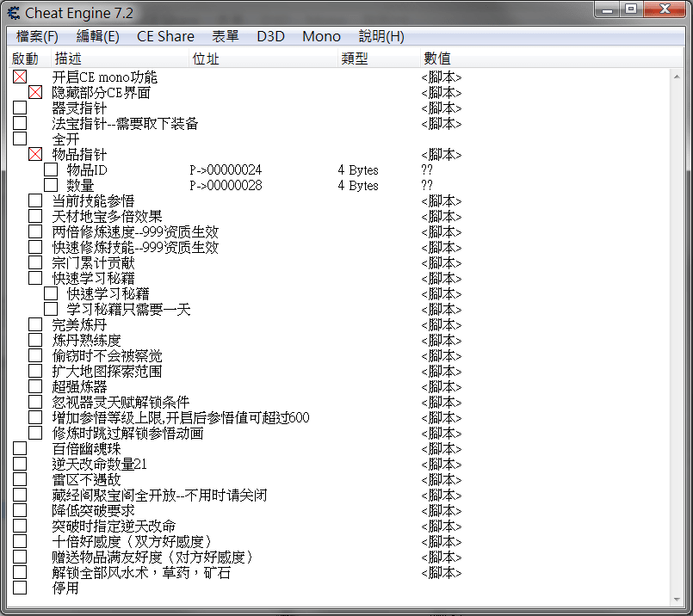
Task: Uncheck the 物品指针 script checkbox
Action: click(x=35, y=155)
